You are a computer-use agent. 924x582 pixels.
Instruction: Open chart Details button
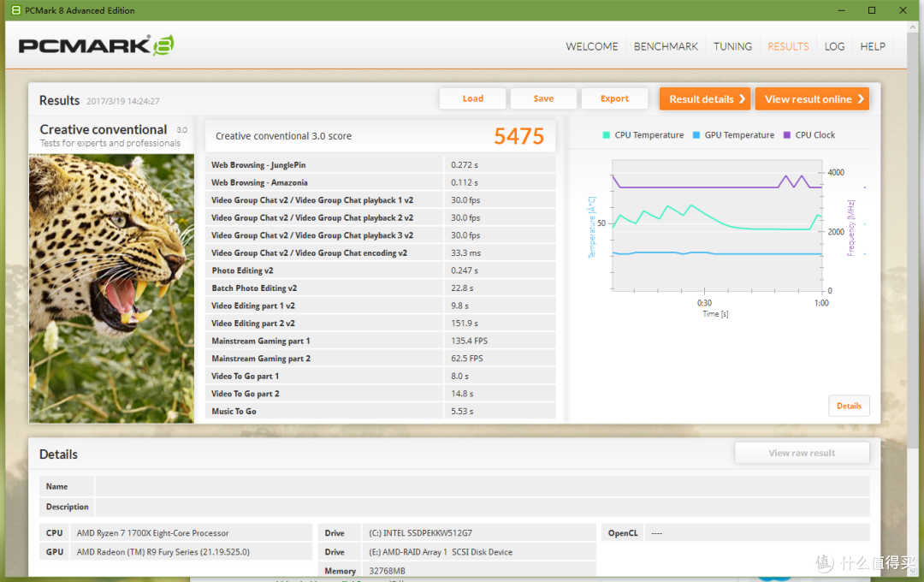849,406
